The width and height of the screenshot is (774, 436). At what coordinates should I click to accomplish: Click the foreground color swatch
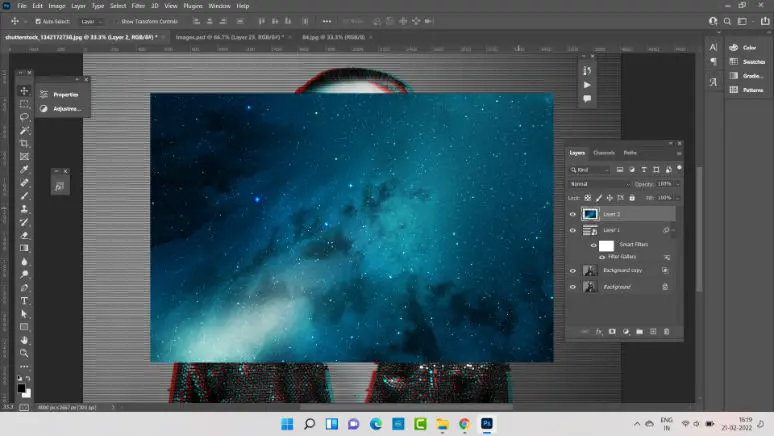tap(23, 387)
